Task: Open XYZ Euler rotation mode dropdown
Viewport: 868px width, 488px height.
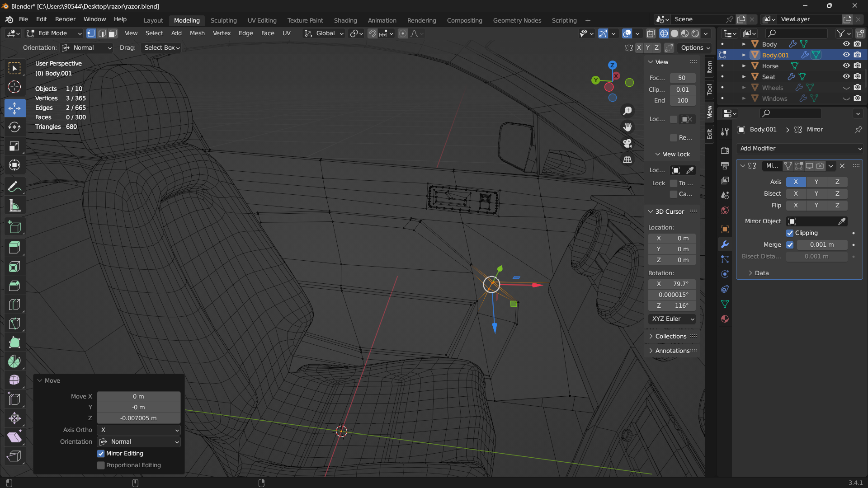Action: (672, 319)
